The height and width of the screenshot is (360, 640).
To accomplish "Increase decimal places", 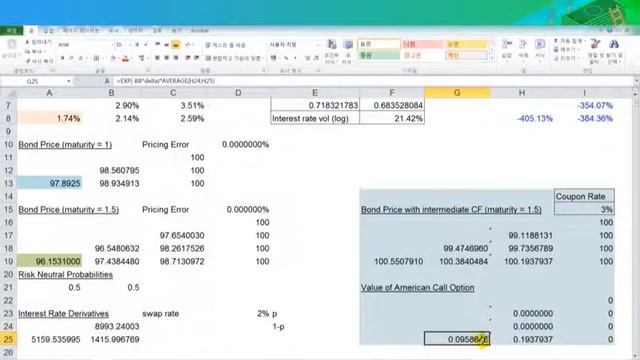I will (x=307, y=58).
